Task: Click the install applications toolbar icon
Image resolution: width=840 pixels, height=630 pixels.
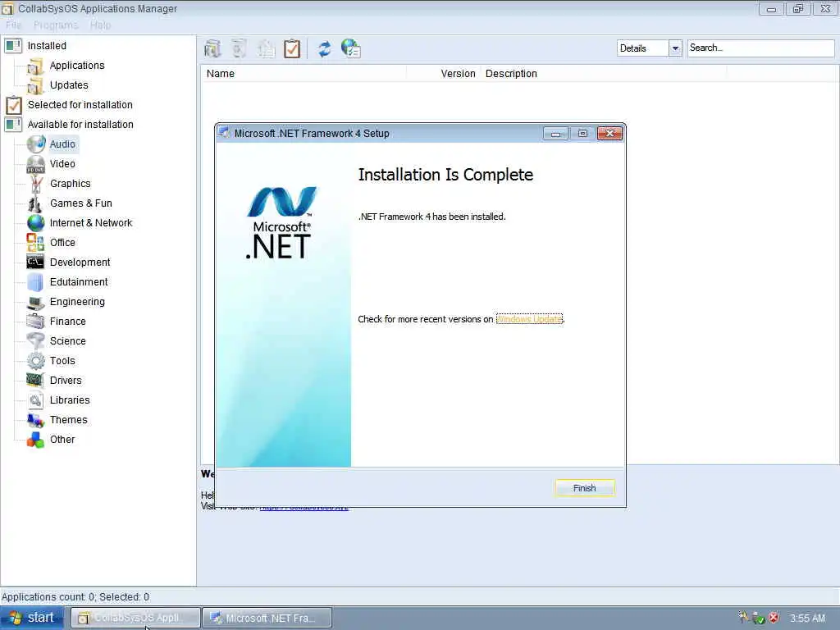Action: (212, 48)
